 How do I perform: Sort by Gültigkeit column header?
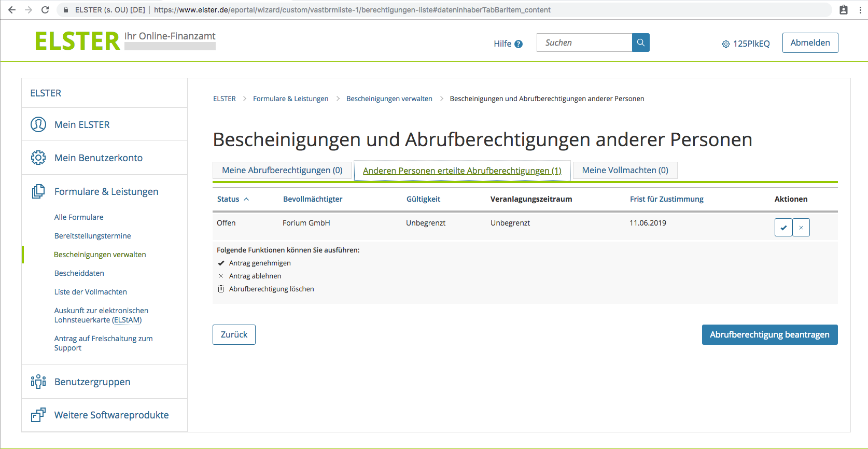423,199
